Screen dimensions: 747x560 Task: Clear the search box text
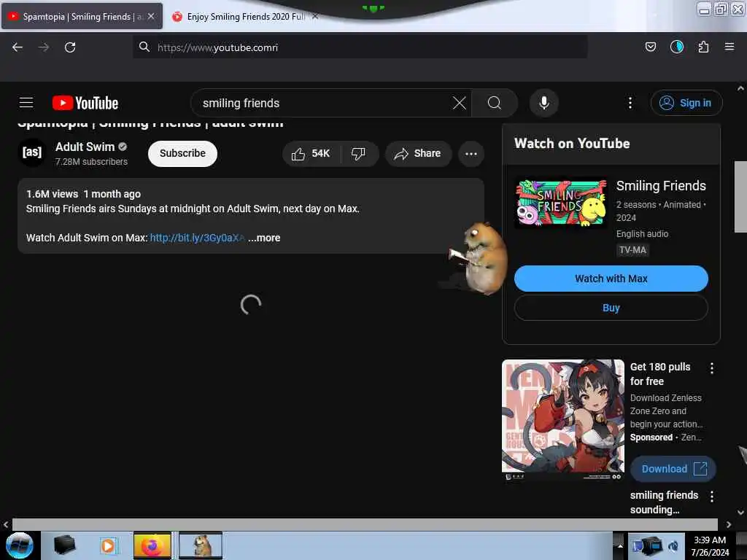point(460,103)
